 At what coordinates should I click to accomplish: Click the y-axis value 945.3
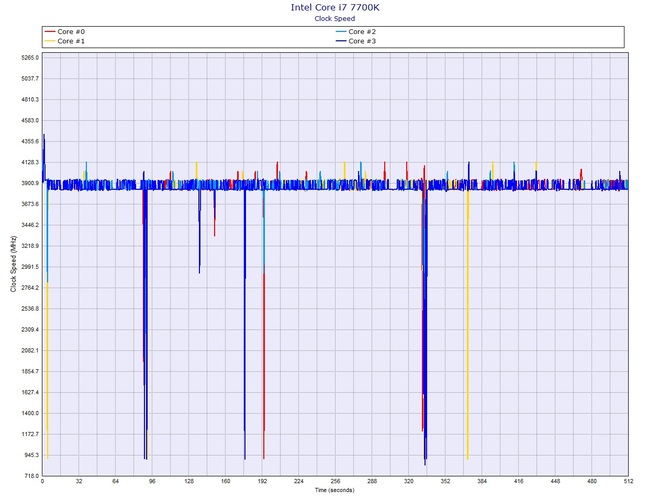click(31, 455)
